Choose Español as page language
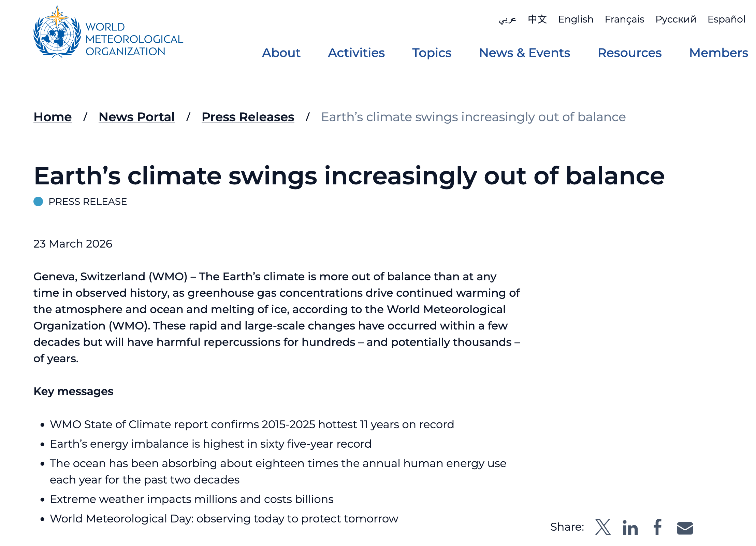Viewport: 756px width, 546px height. tap(726, 19)
